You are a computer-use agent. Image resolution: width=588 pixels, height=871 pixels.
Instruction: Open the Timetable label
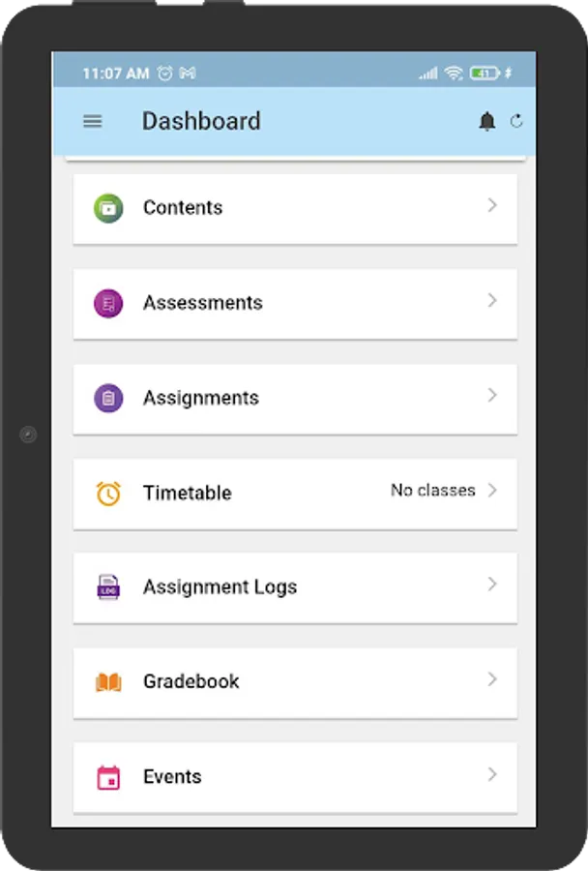coord(188,493)
